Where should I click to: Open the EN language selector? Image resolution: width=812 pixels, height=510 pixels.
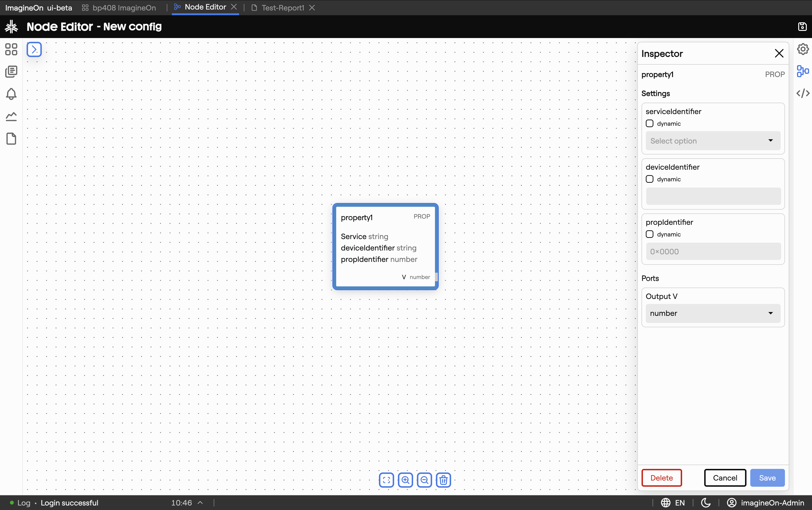tap(673, 503)
